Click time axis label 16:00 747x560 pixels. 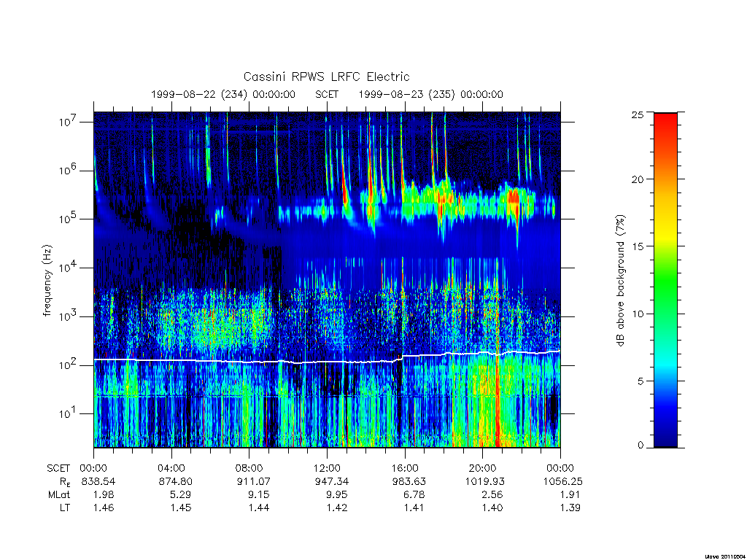(x=405, y=468)
